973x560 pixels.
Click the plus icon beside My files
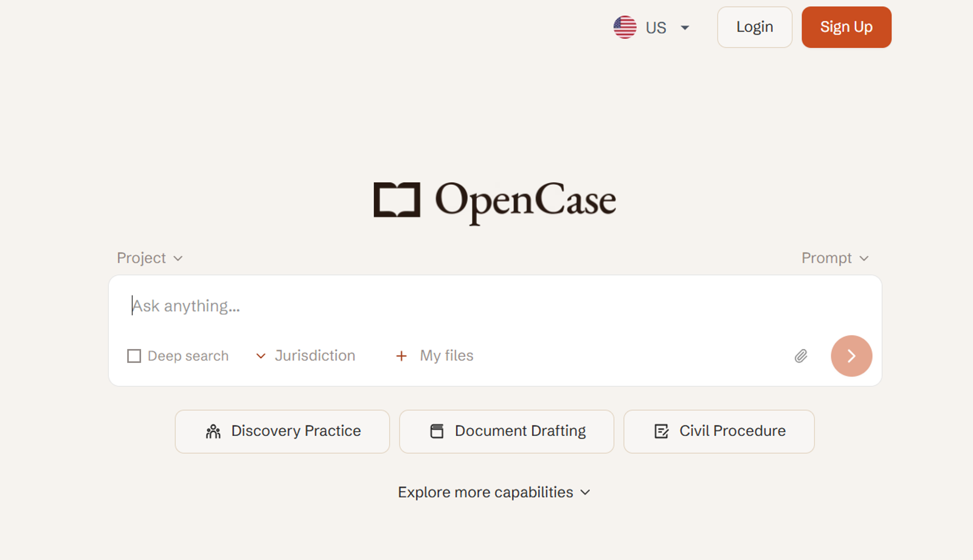tap(401, 356)
